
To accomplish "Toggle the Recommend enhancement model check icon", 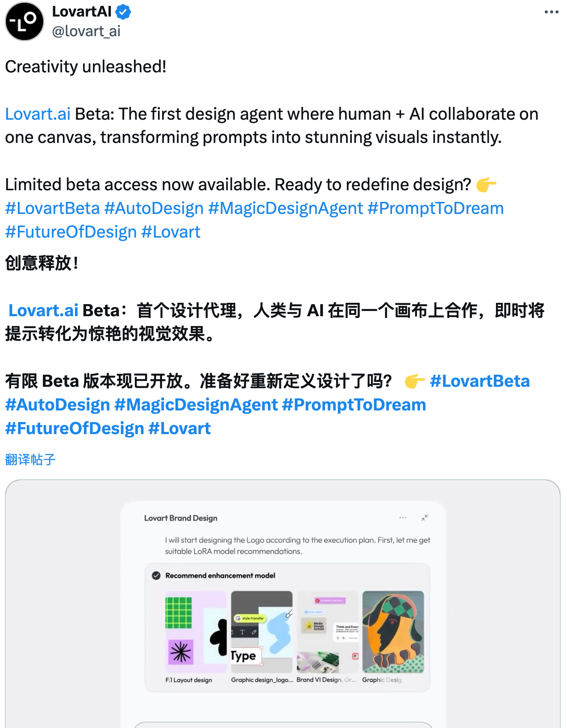I will pyautogui.click(x=156, y=575).
